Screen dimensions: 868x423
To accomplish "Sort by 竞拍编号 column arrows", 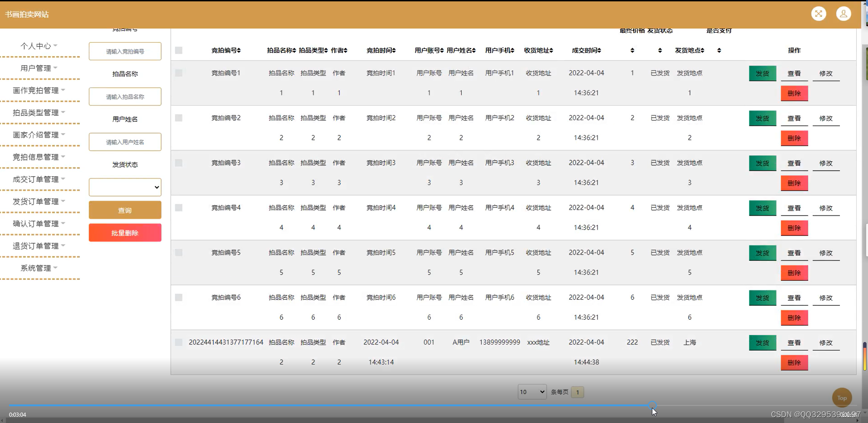I will click(x=239, y=50).
